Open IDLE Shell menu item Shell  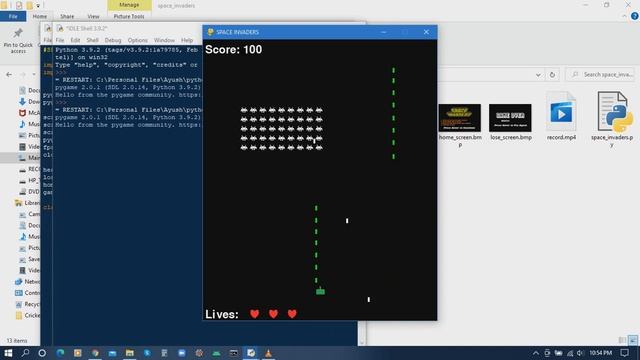click(x=93, y=40)
